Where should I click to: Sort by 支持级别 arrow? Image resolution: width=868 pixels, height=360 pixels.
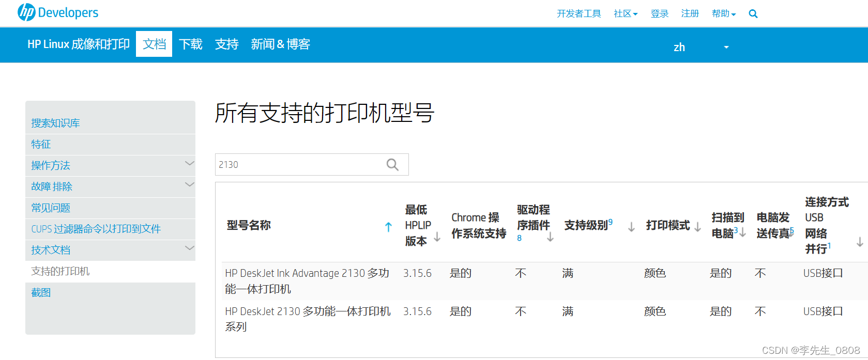pos(631,227)
